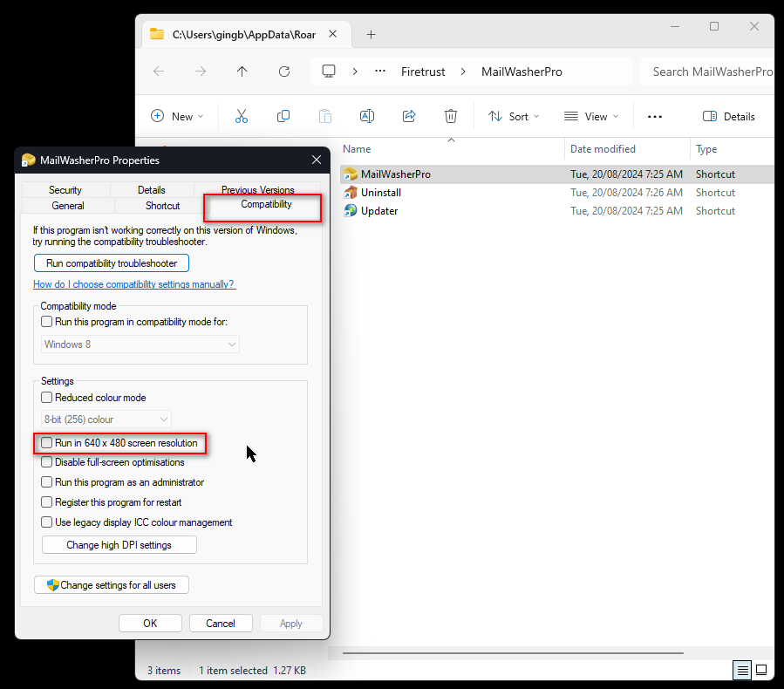The height and width of the screenshot is (689, 784).
Task: Refresh the Explorer folder view
Action: [284, 72]
